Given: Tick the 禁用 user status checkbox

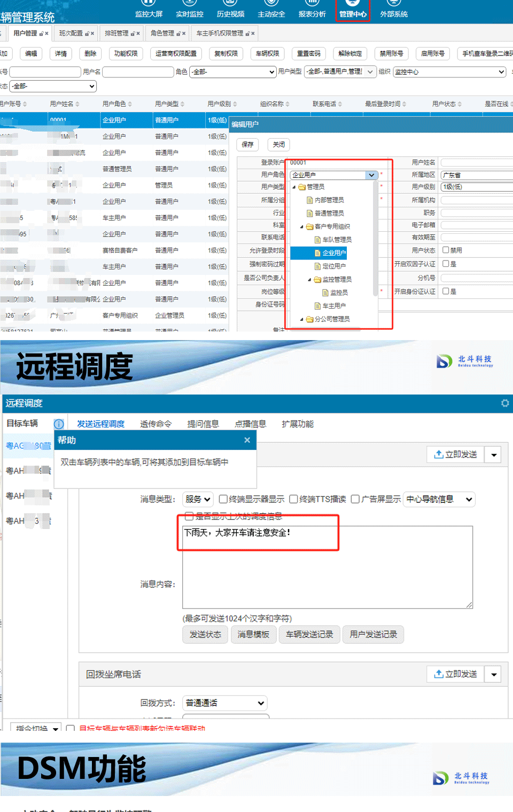Looking at the screenshot, I should pyautogui.click(x=446, y=250).
